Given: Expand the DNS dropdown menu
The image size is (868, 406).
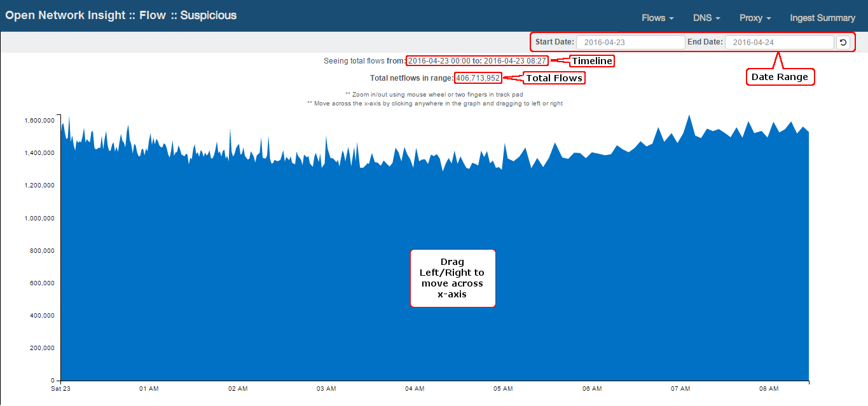Looking at the screenshot, I should (706, 18).
